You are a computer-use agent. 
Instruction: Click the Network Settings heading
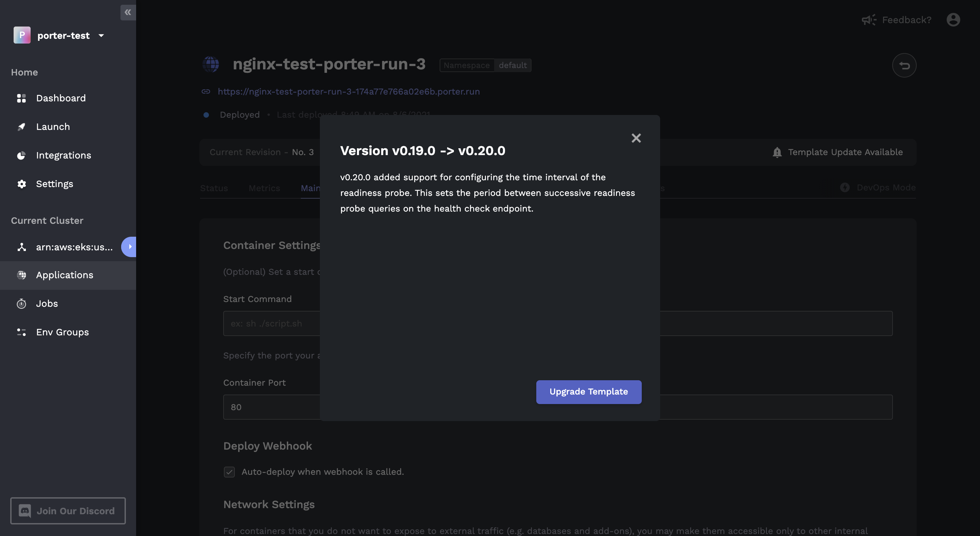269,504
